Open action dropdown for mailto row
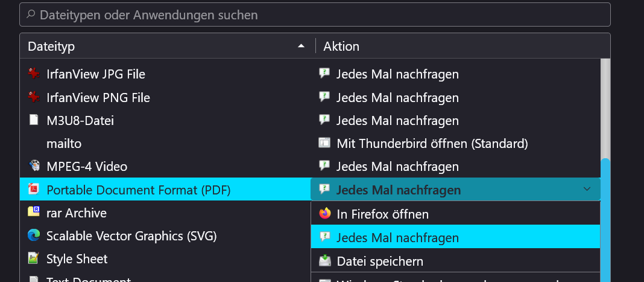 [432, 144]
